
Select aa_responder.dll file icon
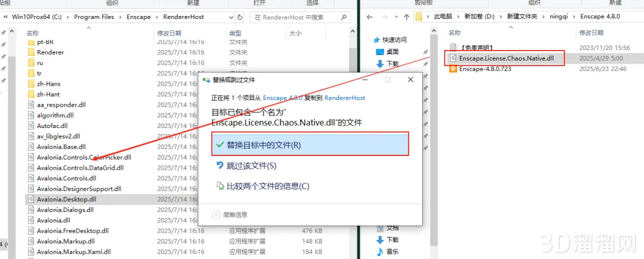(x=31, y=105)
